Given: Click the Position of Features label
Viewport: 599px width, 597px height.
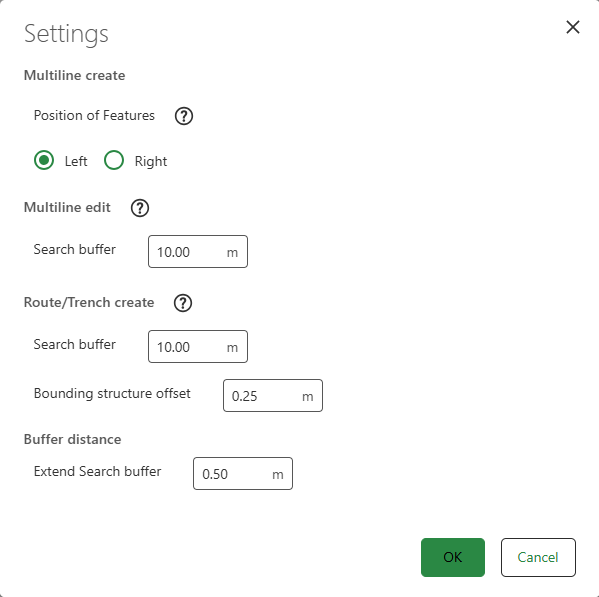Looking at the screenshot, I should point(94,115).
